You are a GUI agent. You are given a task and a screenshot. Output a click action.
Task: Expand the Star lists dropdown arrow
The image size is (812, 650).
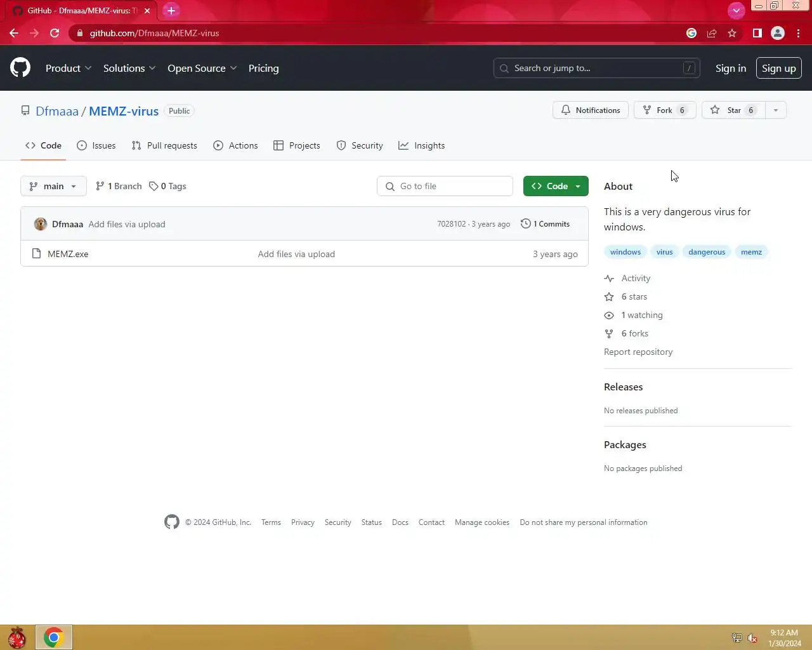pyautogui.click(x=776, y=110)
